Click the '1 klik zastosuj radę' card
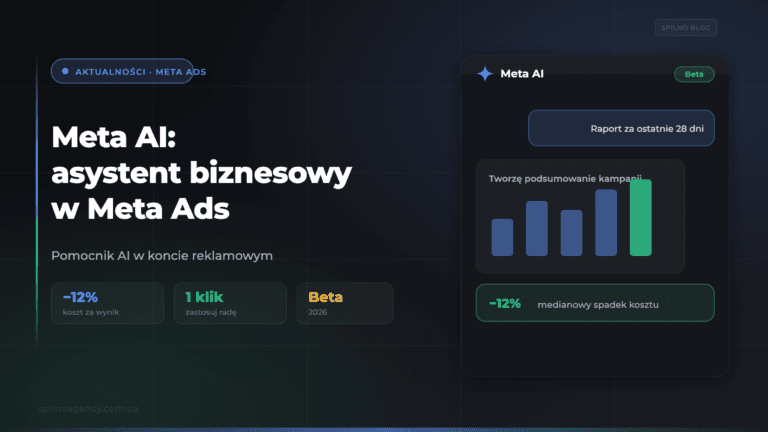768x432 pixels. [x=230, y=303]
